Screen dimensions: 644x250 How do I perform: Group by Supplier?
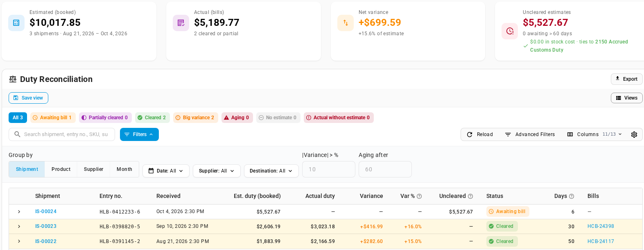94,169
